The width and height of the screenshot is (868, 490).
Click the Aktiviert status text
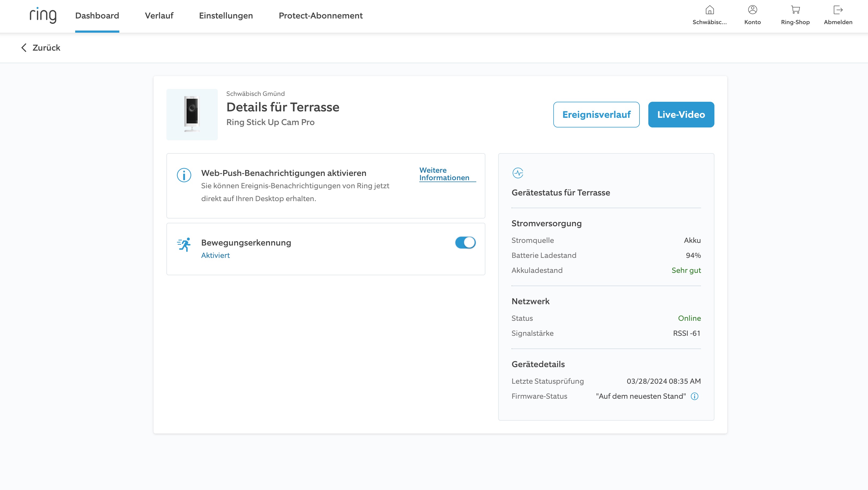(215, 255)
